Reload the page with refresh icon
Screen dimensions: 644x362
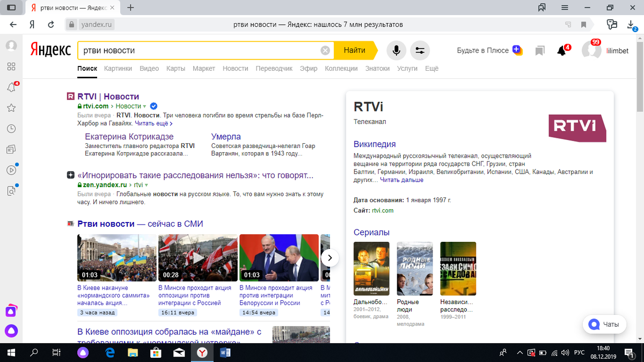coord(51,25)
